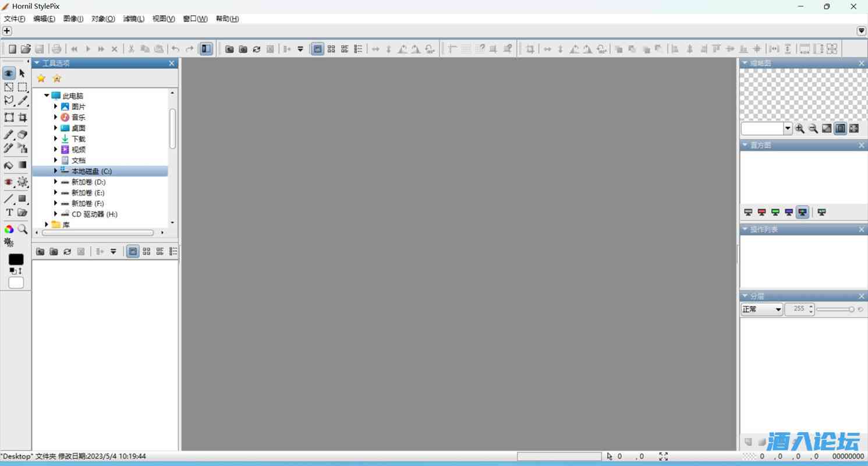The image size is (868, 466).
Task: Click the layer opacity slider
Action: pyautogui.click(x=835, y=309)
